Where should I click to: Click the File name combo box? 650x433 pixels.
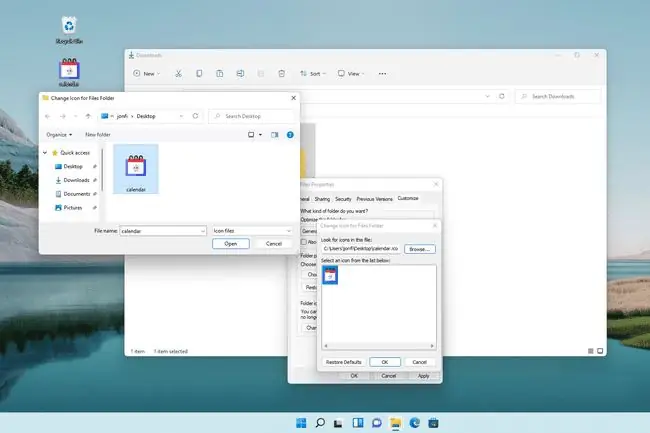[x=163, y=231]
